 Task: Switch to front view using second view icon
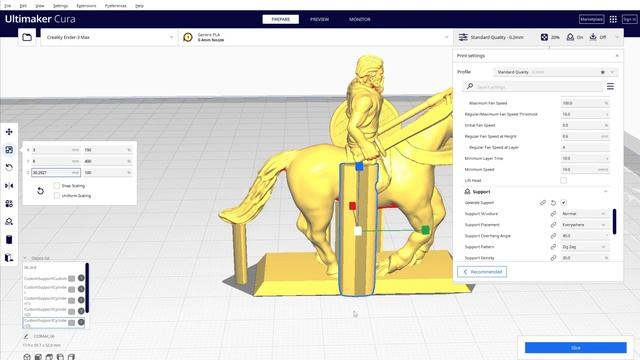pyautogui.click(x=38, y=357)
